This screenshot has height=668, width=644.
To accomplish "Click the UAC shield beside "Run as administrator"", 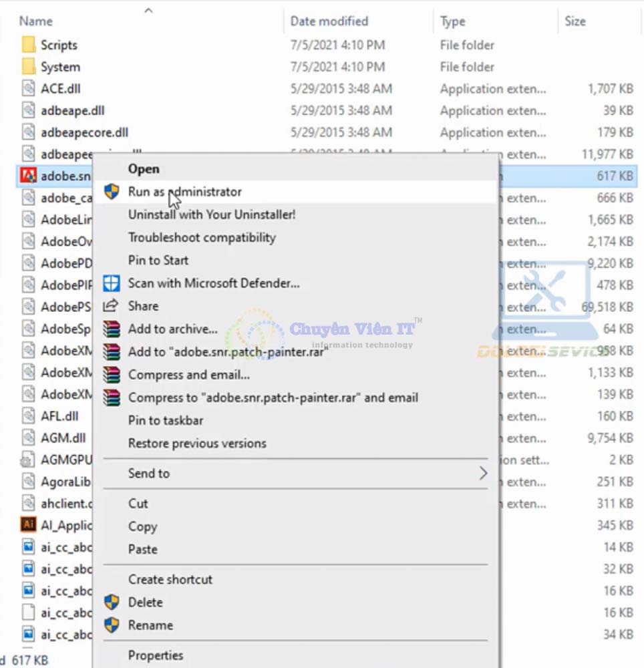I will pos(110,192).
